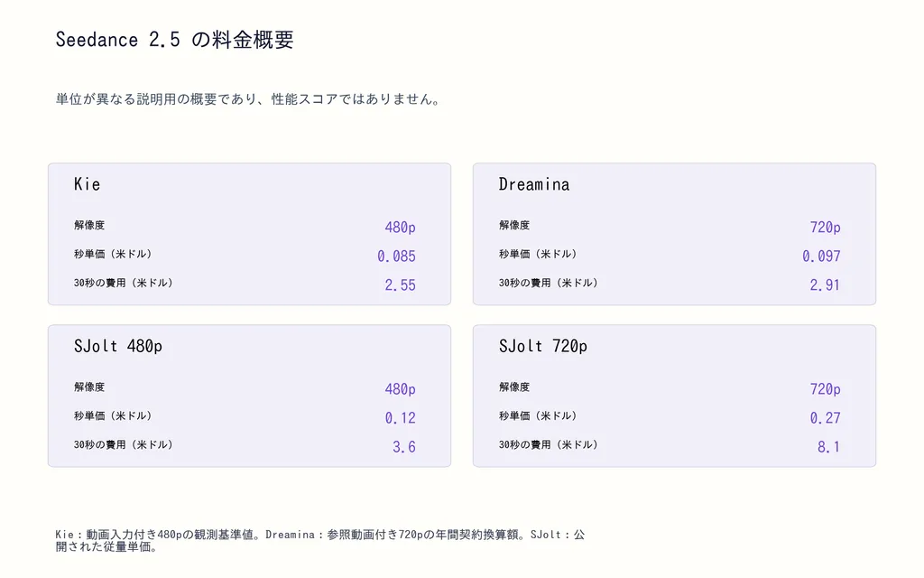This screenshot has width=924, height=578.
Task: Click "30秒の費用（米ドル）" label in SJolt 480p card
Action: point(124,444)
